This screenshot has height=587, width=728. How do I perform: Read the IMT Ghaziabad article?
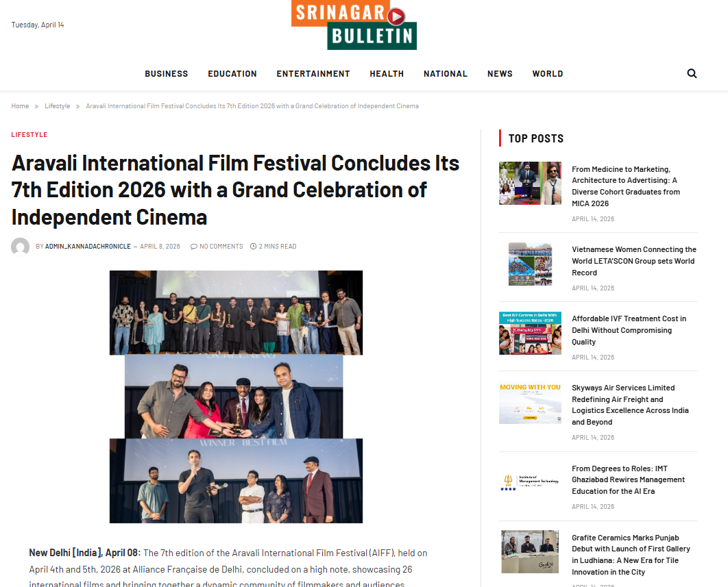[629, 480]
